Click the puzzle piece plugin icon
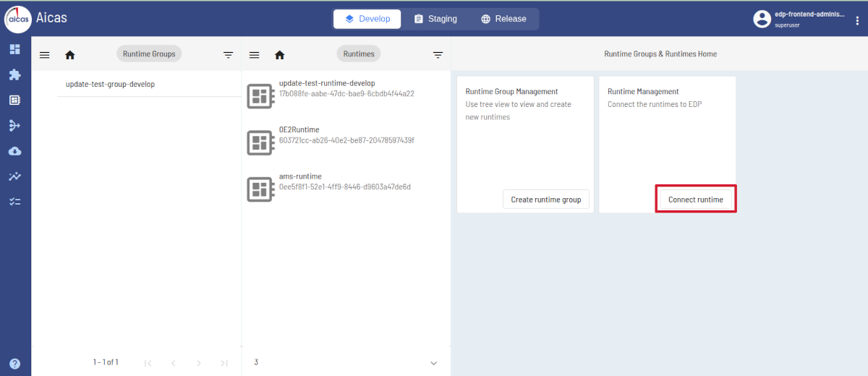 (14, 74)
